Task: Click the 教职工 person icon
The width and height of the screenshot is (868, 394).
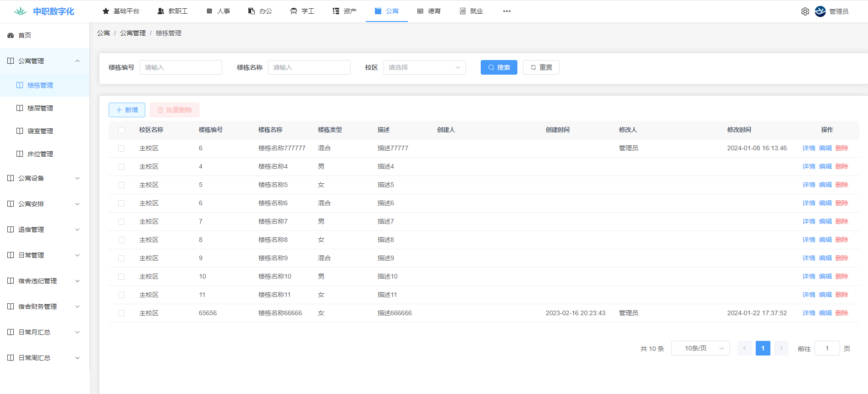Action: pyautogui.click(x=161, y=11)
